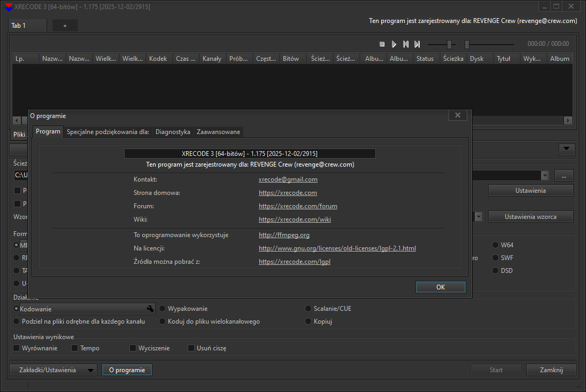Browse output path with ellipsis button
586x392 pixels.
click(x=564, y=176)
